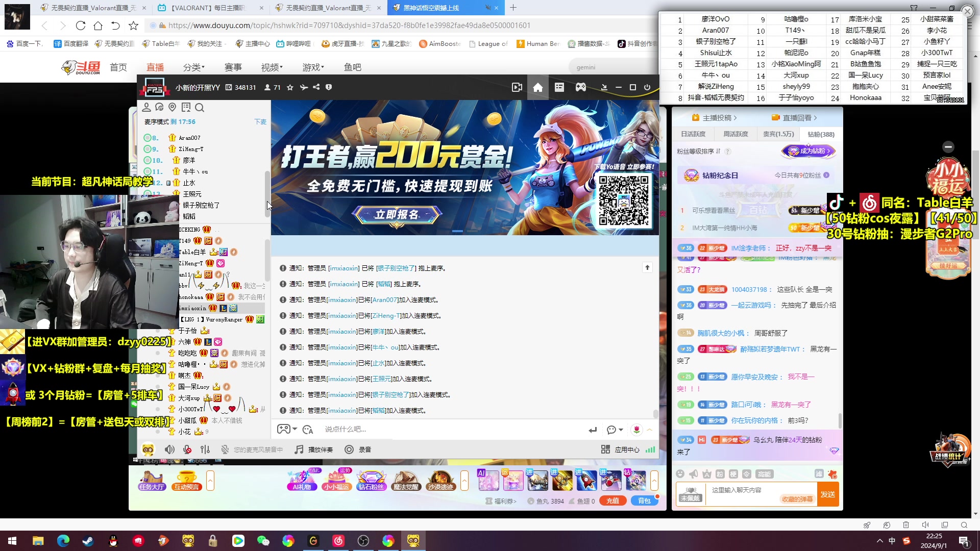Click the 应用中心 app center icon
This screenshot has width=980, height=551.
point(605,449)
